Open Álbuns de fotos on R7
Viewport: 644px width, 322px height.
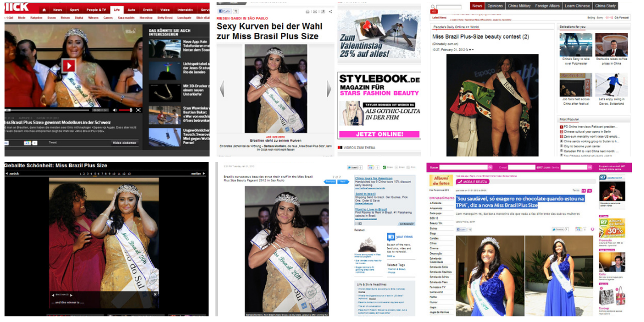click(x=441, y=180)
